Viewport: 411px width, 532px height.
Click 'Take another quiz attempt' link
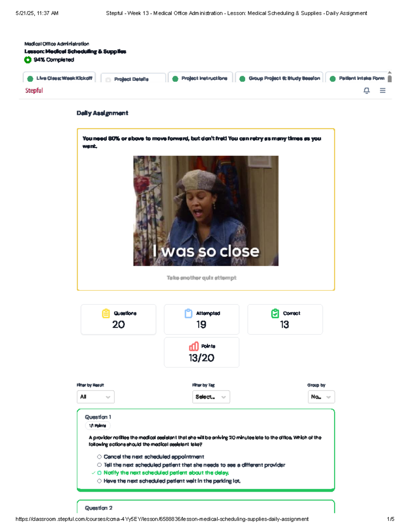pyautogui.click(x=201, y=278)
